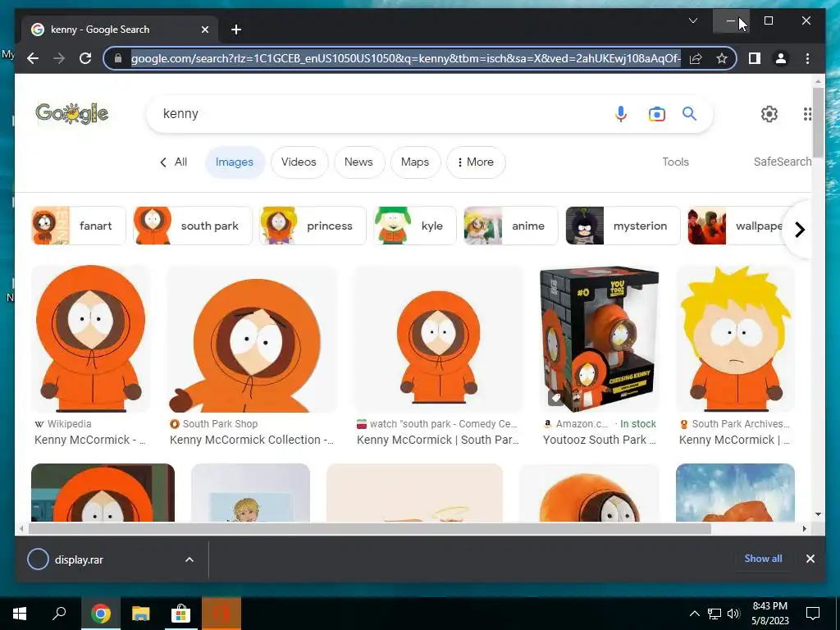Viewport: 840px width, 630px height.
Task: Expand the More search options
Action: coord(476,162)
